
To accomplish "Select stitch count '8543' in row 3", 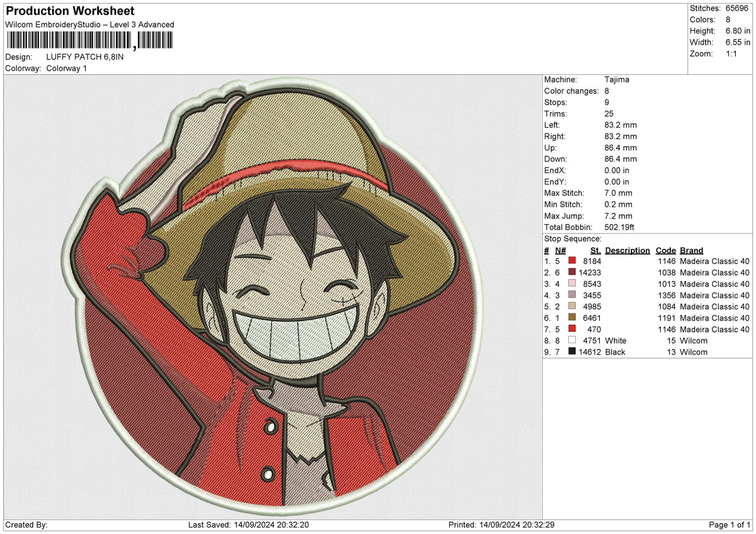I will [x=592, y=284].
